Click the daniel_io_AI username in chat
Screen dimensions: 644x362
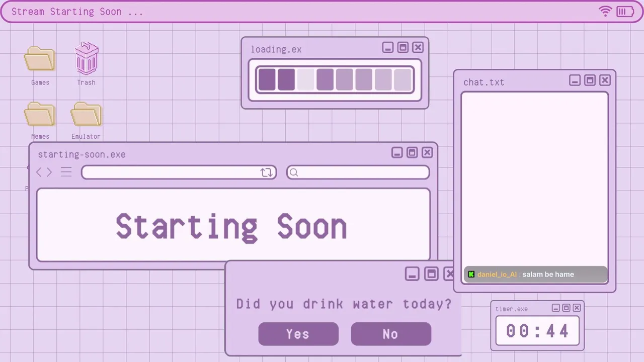click(497, 275)
